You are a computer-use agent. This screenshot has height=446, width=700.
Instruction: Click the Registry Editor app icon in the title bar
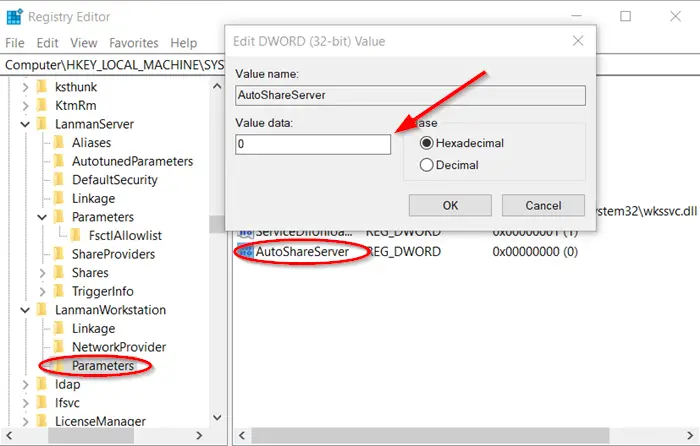pos(14,17)
